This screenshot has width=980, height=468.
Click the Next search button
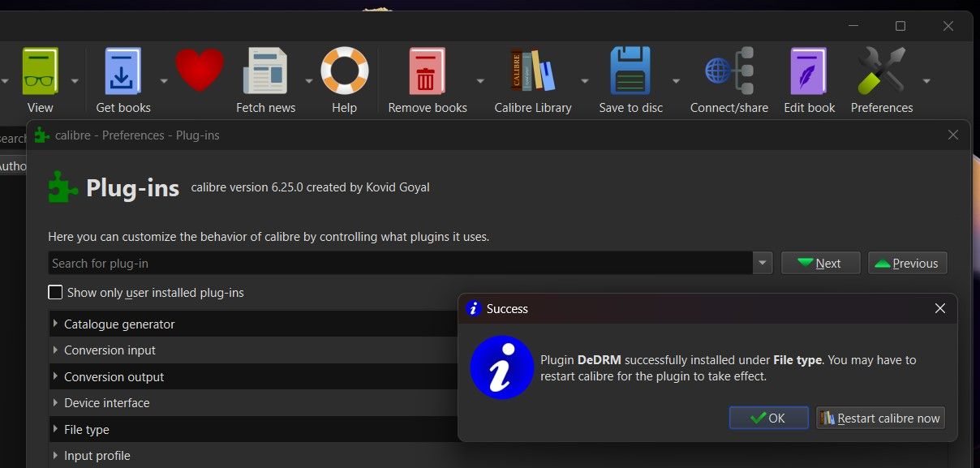click(820, 262)
